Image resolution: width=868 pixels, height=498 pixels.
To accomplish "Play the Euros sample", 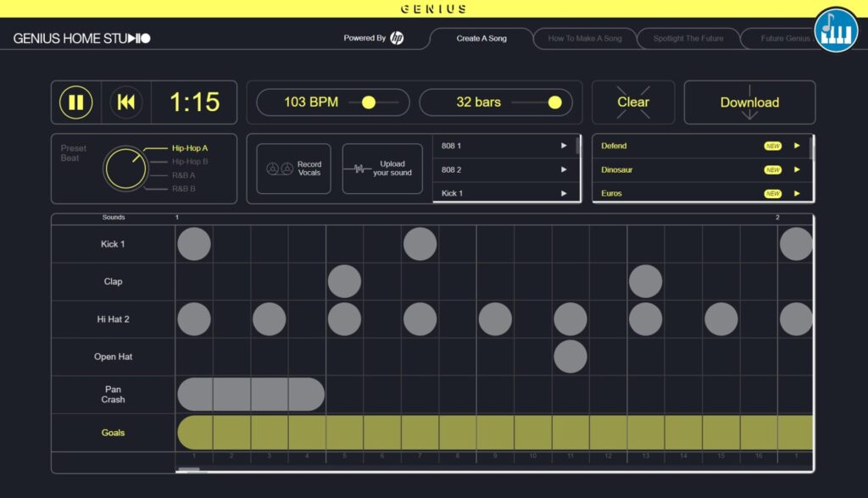I will (x=797, y=193).
